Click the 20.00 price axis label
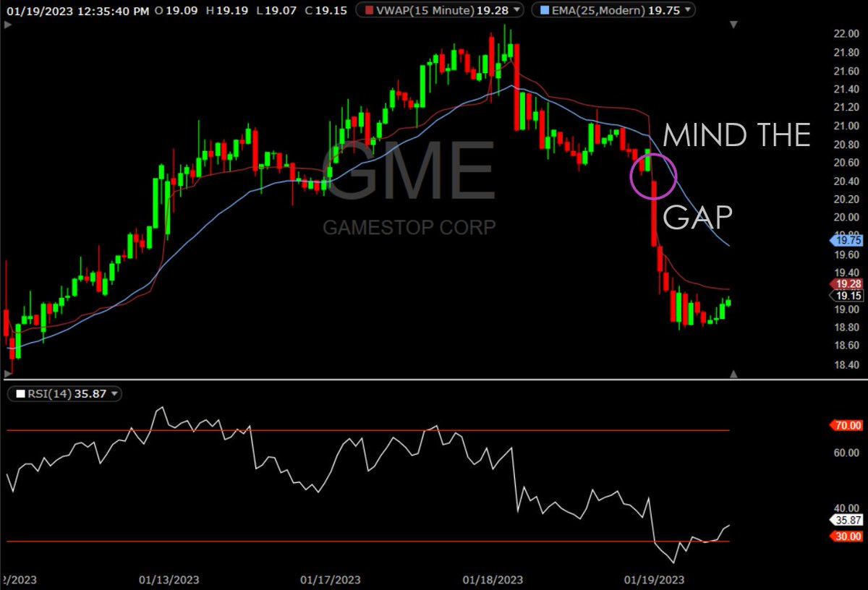 click(846, 218)
